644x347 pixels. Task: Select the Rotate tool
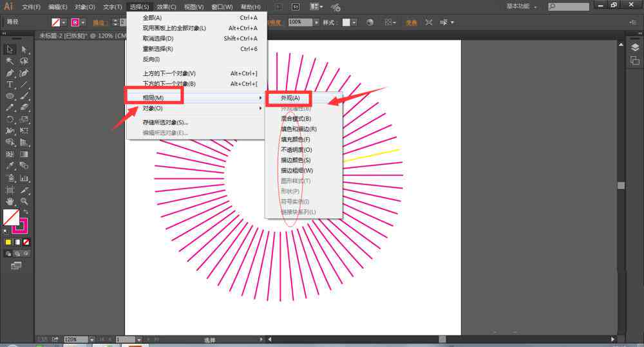(x=10, y=120)
